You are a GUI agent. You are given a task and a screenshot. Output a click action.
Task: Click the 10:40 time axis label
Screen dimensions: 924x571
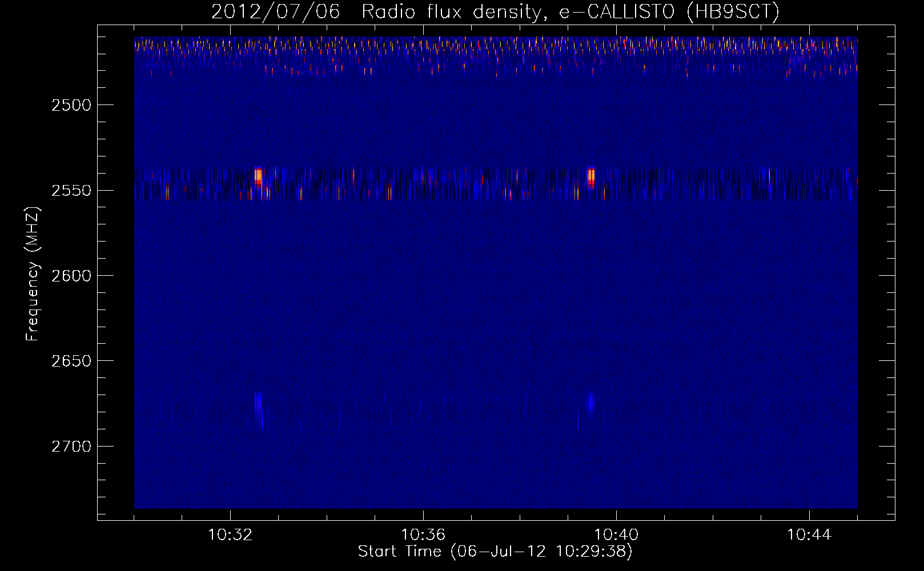[x=616, y=535]
